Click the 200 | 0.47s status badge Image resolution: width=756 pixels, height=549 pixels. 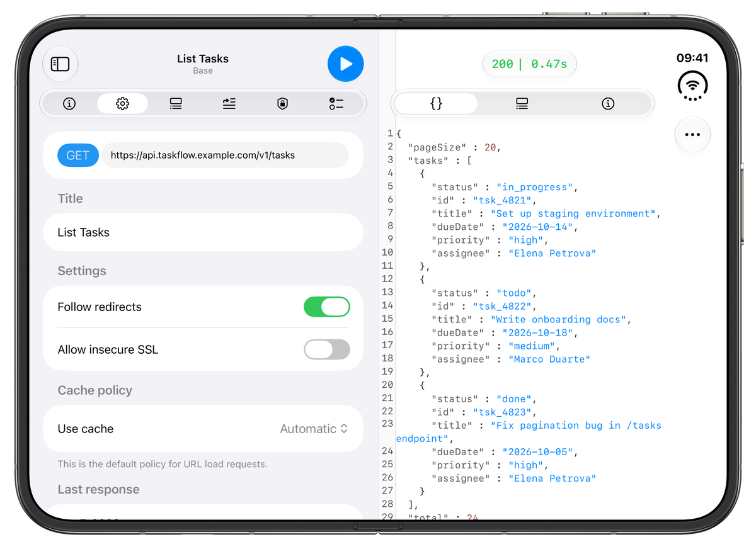point(529,64)
